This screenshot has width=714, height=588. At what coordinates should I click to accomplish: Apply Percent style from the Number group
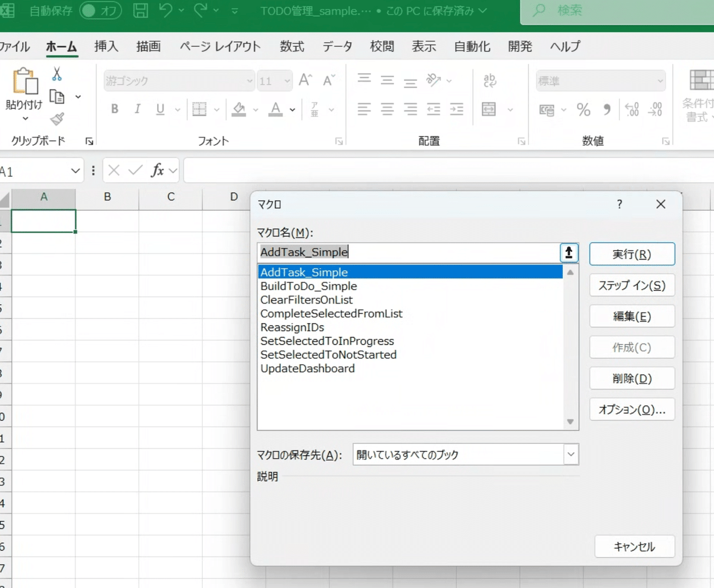tap(584, 110)
